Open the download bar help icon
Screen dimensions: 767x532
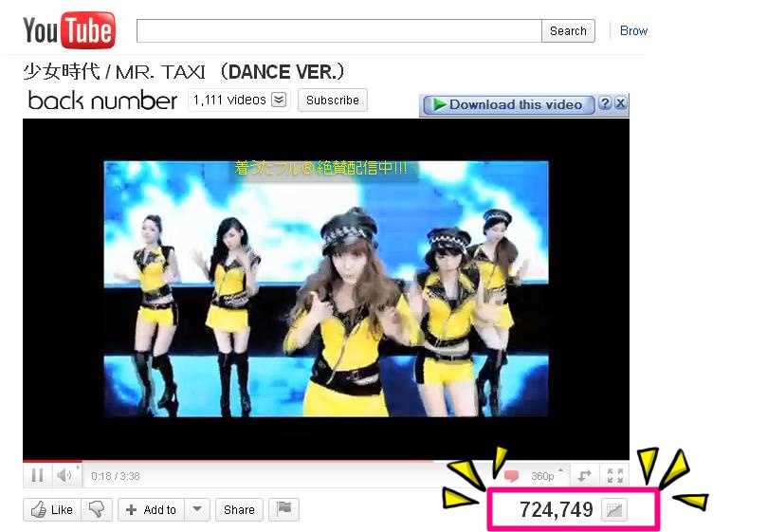coord(605,103)
